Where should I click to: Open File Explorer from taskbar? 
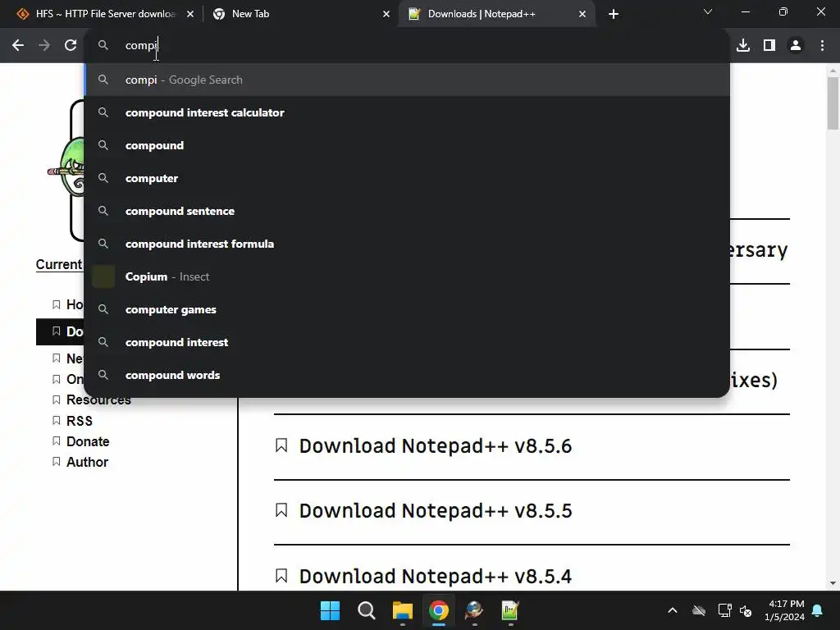pyautogui.click(x=402, y=610)
